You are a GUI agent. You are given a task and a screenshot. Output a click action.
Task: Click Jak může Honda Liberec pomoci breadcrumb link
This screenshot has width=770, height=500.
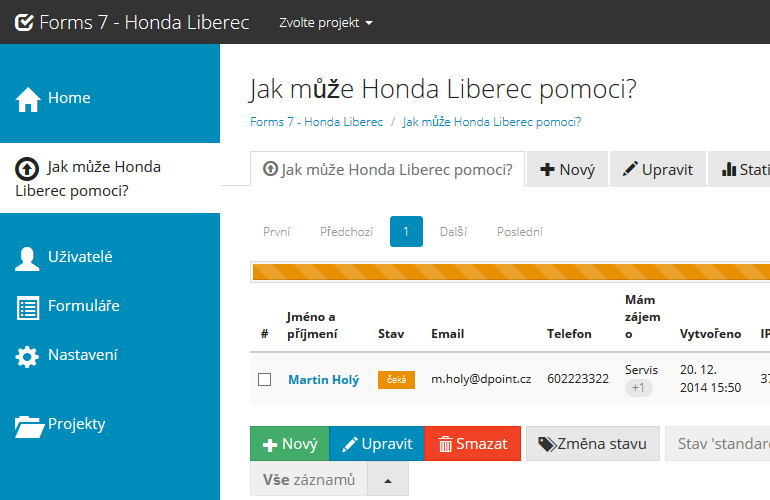(x=492, y=122)
